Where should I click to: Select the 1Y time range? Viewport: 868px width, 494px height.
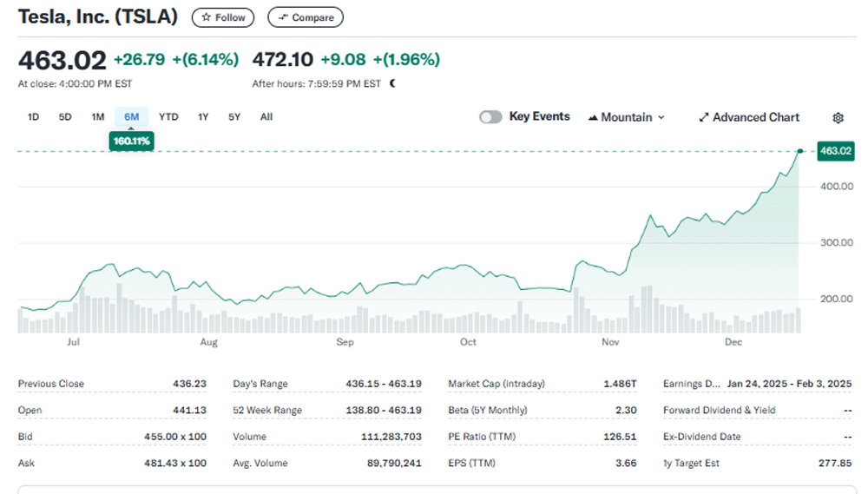point(203,117)
